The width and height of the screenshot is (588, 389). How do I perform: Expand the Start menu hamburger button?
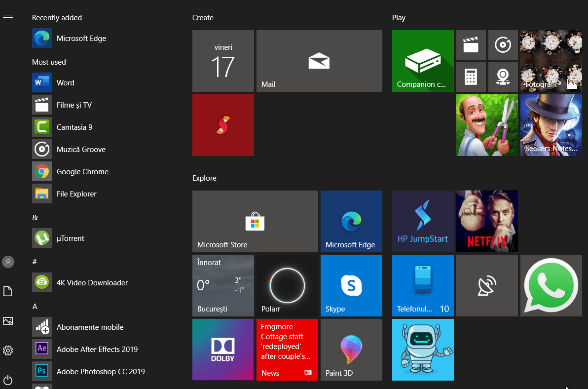click(8, 18)
